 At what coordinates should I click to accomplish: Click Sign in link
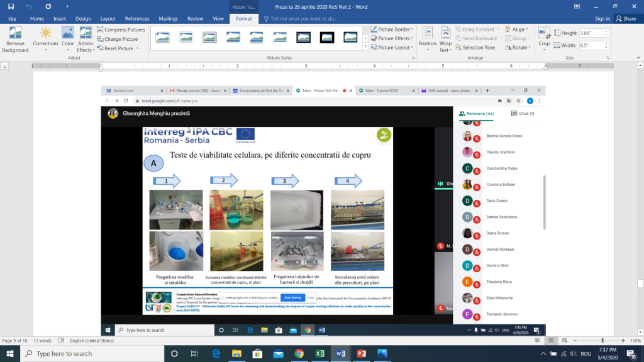tap(602, 19)
